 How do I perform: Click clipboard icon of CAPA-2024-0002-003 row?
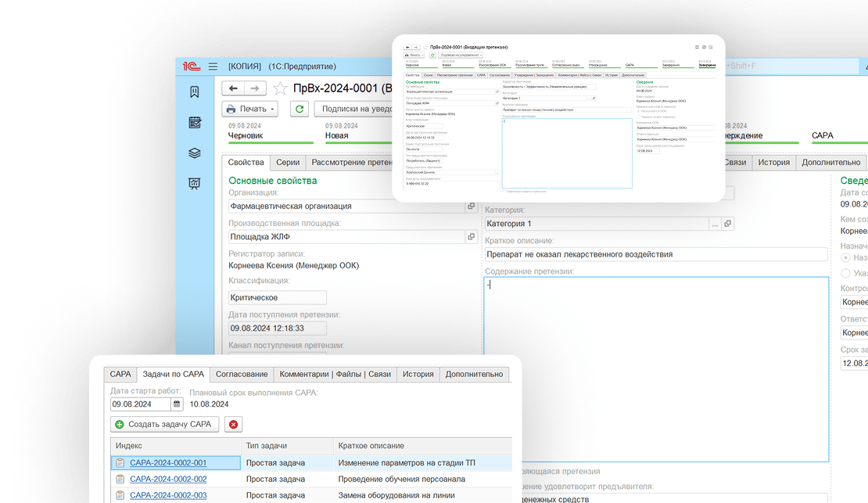(x=120, y=495)
